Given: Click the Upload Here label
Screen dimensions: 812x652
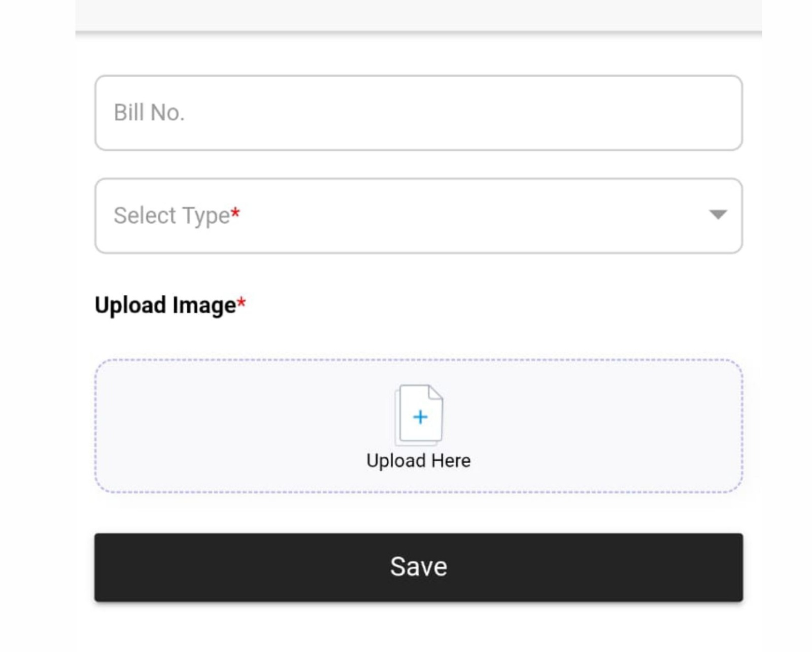Looking at the screenshot, I should coord(418,461).
